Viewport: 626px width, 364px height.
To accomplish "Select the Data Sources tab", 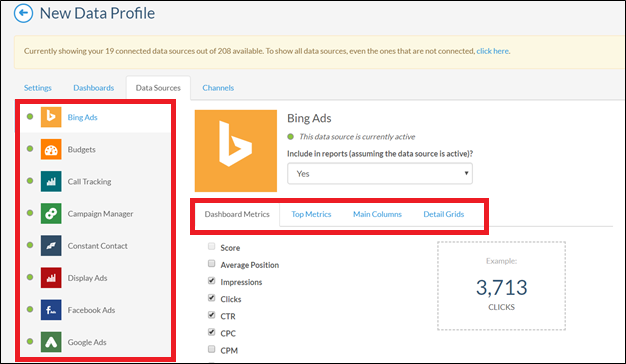I will click(158, 88).
